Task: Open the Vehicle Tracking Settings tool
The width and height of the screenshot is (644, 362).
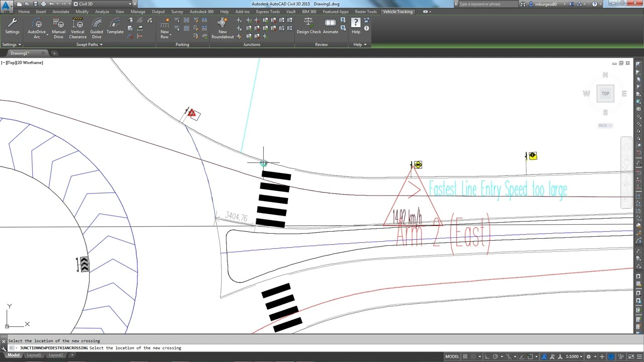Action: click(12, 26)
